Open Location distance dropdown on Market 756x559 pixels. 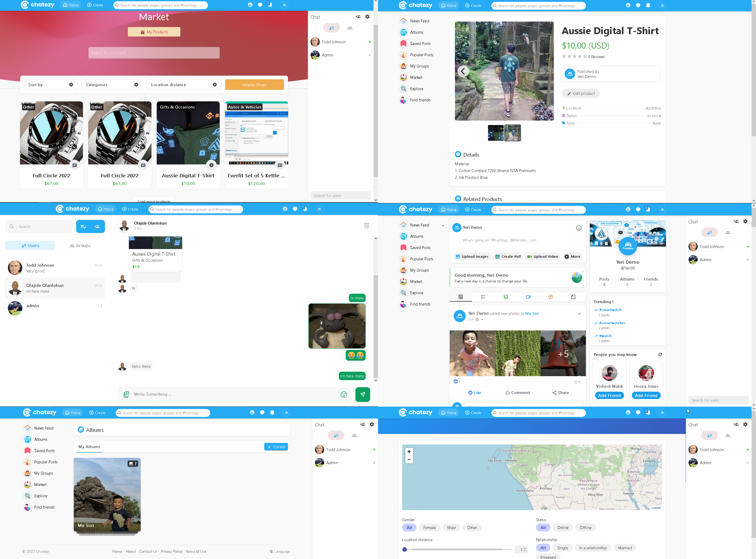click(184, 85)
